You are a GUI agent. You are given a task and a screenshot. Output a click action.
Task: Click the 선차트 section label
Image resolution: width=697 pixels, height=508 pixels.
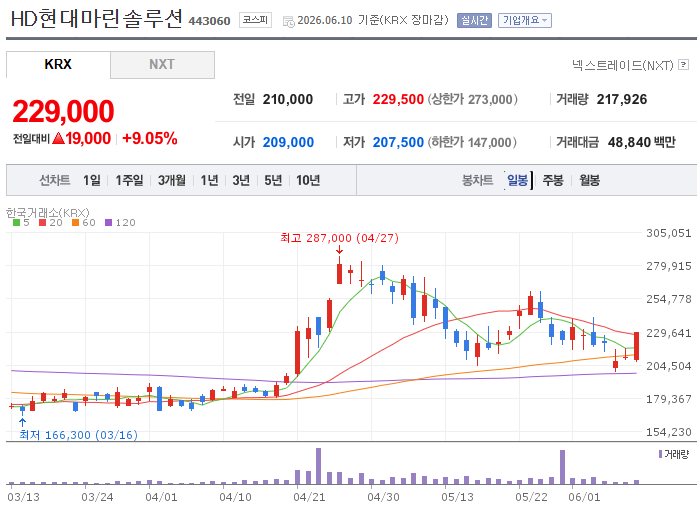pos(55,180)
